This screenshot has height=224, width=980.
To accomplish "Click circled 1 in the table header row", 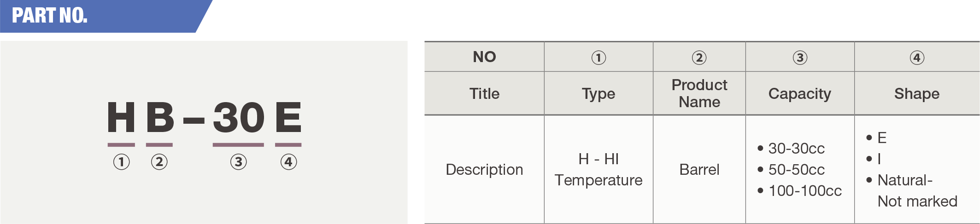I will click(x=599, y=57).
